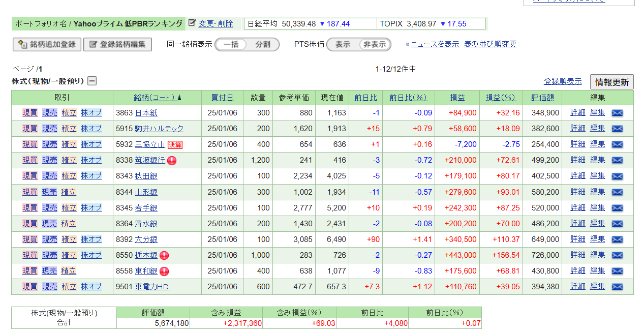Click the 銘柄追加登録 button

tap(47, 45)
